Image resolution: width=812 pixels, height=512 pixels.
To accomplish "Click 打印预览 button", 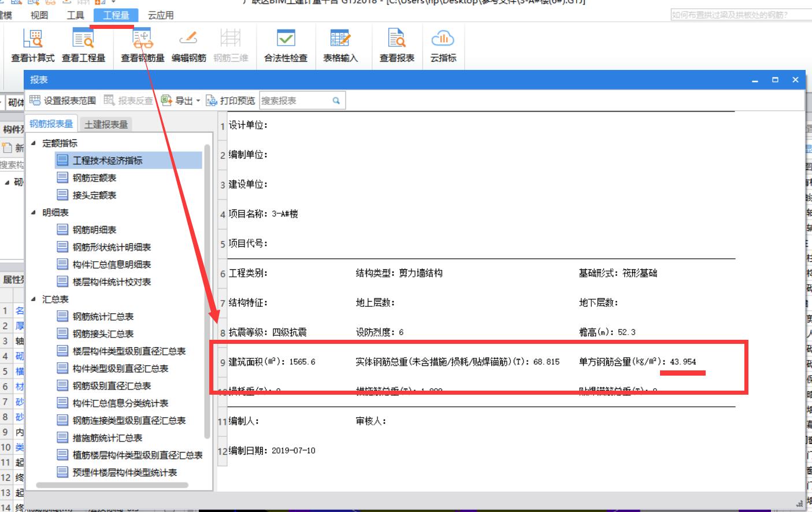I will (231, 101).
